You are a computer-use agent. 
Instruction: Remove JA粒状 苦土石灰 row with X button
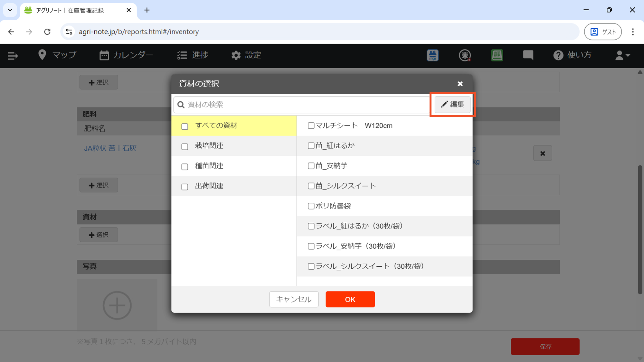point(543,153)
